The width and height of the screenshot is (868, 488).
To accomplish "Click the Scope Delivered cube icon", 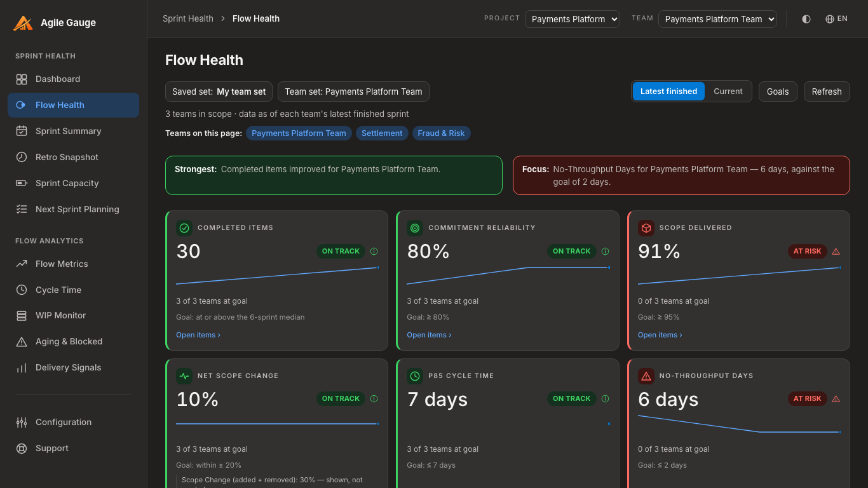I will pos(646,227).
